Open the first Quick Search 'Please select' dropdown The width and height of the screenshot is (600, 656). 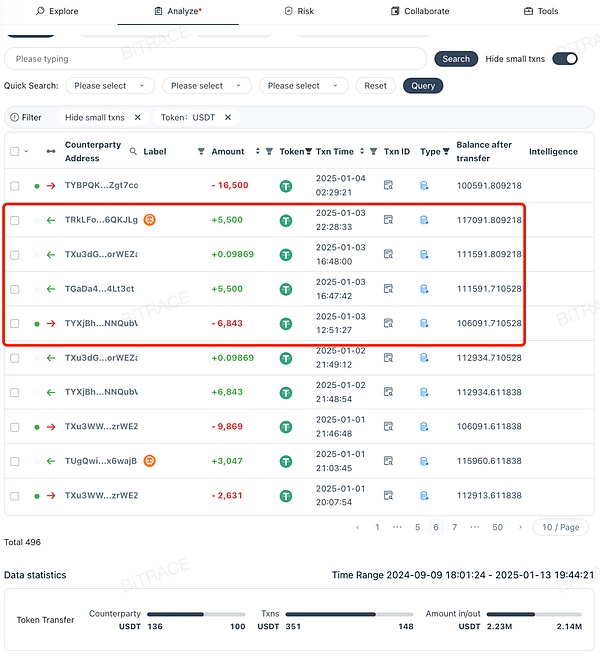(110, 86)
